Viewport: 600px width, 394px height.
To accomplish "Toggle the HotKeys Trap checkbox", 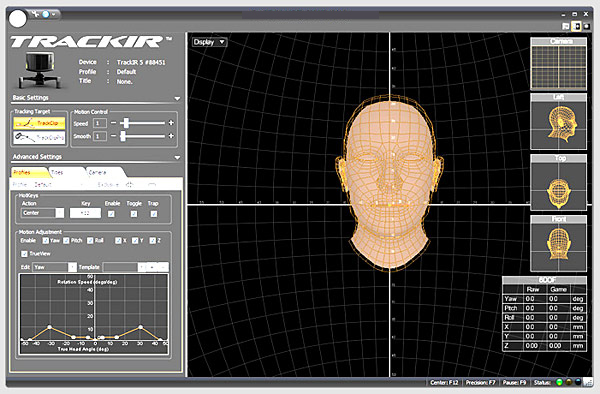I will pyautogui.click(x=153, y=214).
